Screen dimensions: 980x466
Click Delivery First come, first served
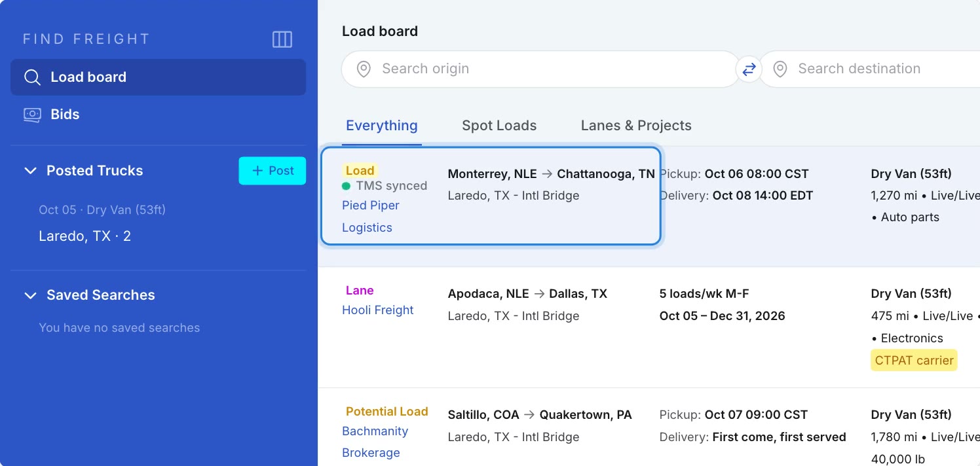(x=753, y=437)
